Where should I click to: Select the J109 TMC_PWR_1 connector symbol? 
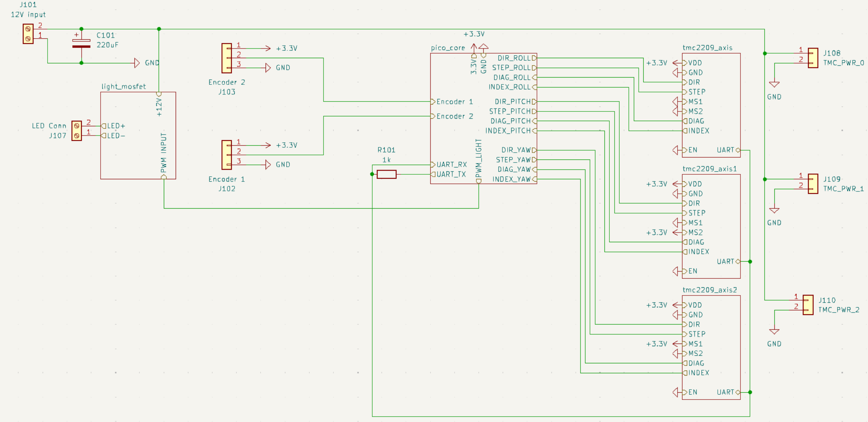pos(813,184)
